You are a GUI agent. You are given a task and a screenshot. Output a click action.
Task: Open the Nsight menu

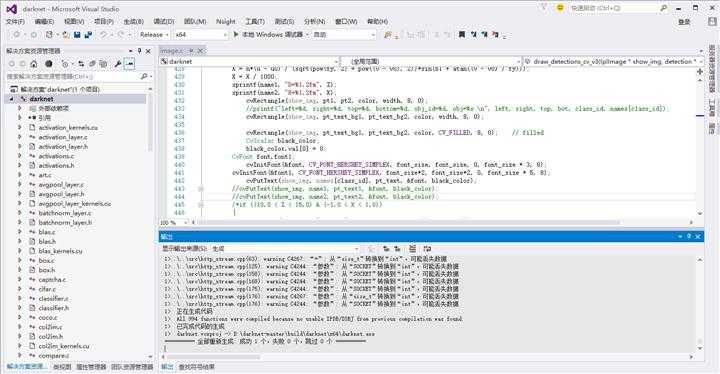225,22
